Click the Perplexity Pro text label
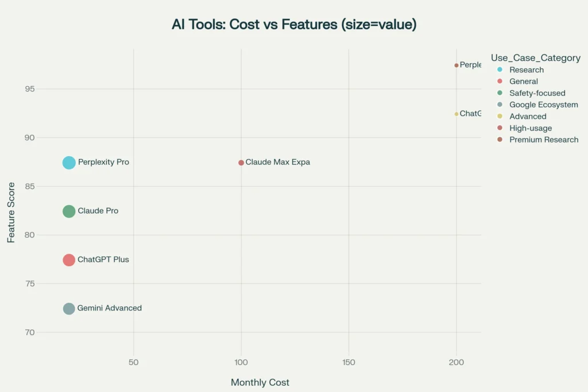The image size is (588, 392). point(103,162)
